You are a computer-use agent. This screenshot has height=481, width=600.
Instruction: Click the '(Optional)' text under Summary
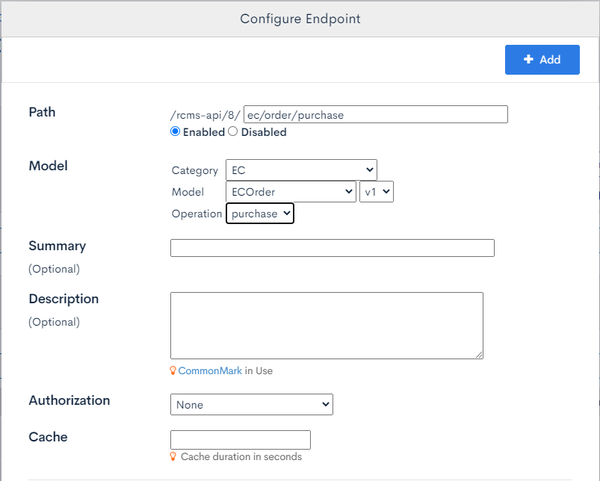click(x=54, y=269)
